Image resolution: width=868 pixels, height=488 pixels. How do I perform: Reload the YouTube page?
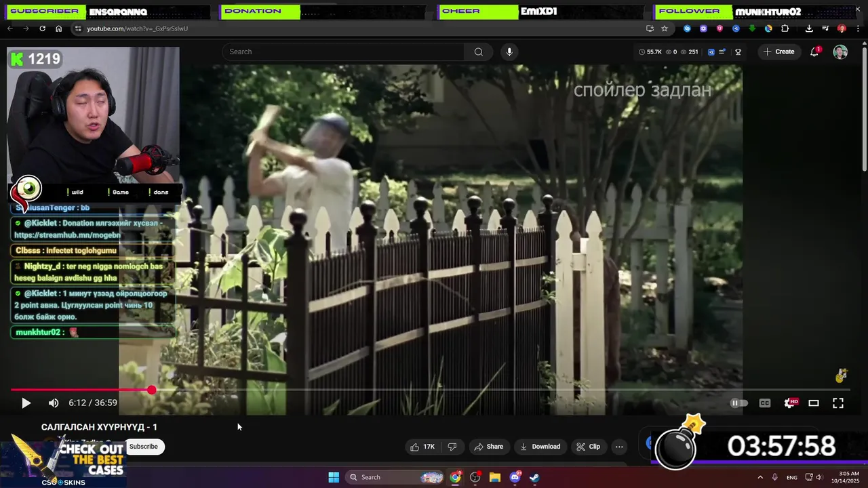click(42, 28)
